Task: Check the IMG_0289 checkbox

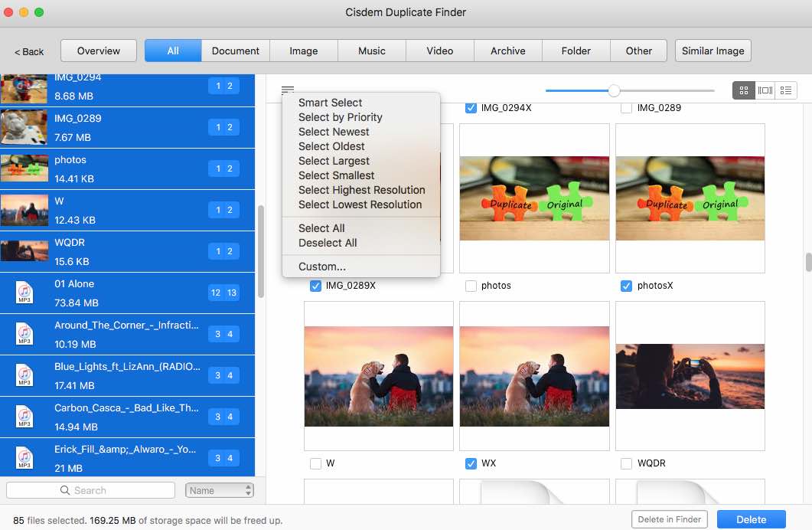Action: [626, 108]
